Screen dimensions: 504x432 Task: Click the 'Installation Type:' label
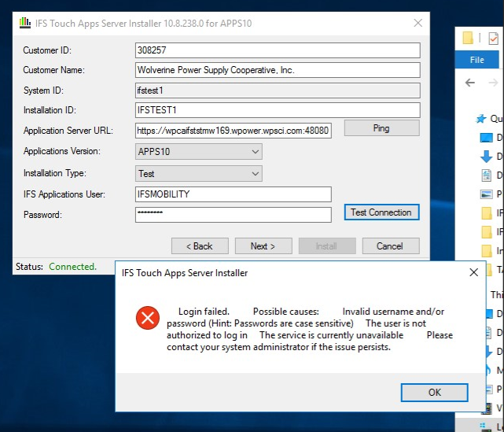click(x=54, y=173)
